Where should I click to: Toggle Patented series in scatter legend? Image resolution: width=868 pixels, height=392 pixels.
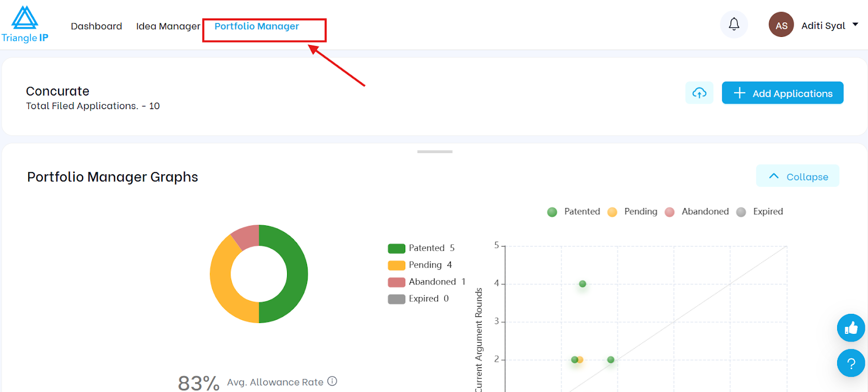[x=573, y=212]
